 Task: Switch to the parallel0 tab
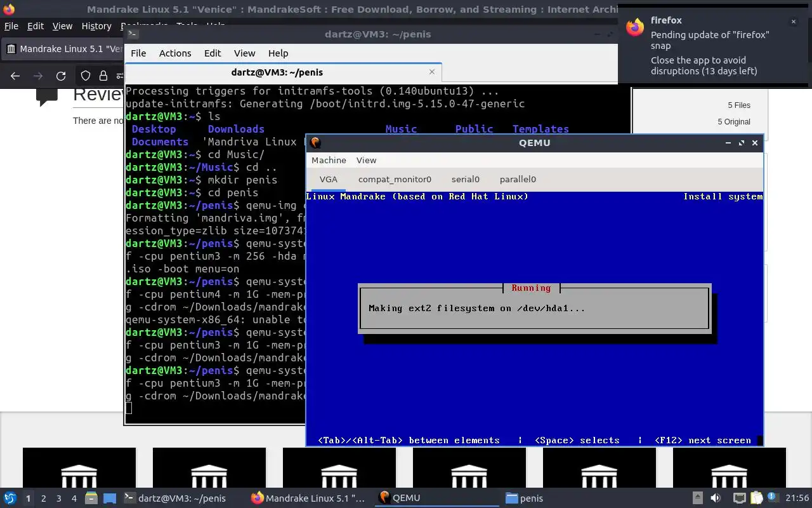[x=518, y=179]
